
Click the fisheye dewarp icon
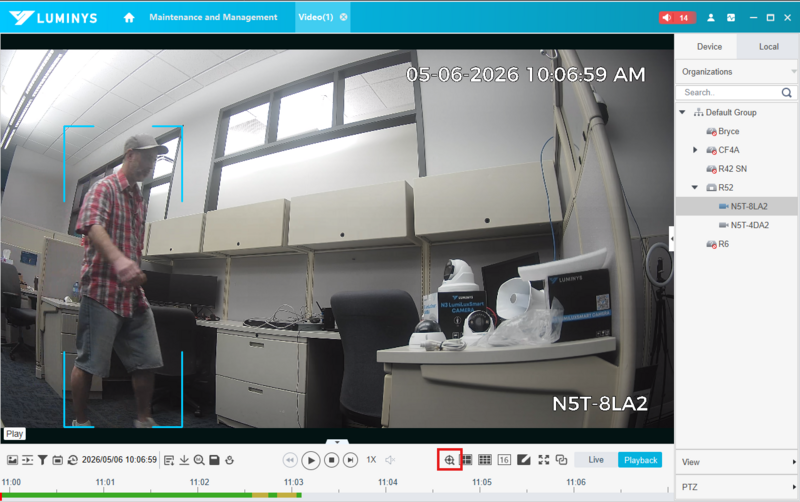[x=230, y=460]
